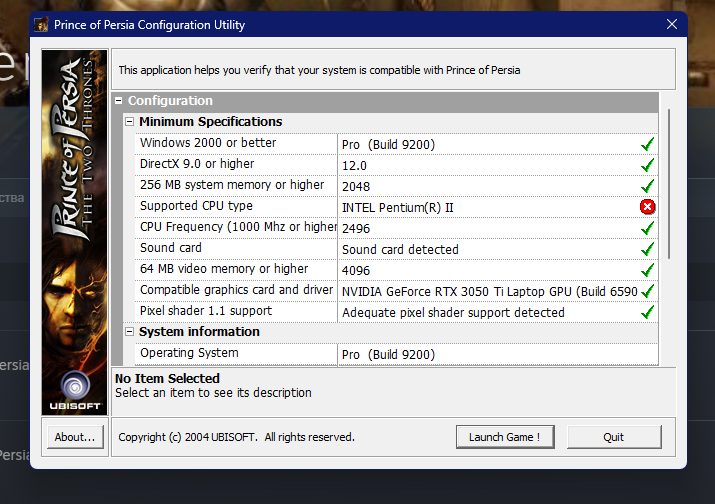Viewport: 715px width, 504px height.
Task: Click the 'Sound card detected' value
Action: point(400,249)
